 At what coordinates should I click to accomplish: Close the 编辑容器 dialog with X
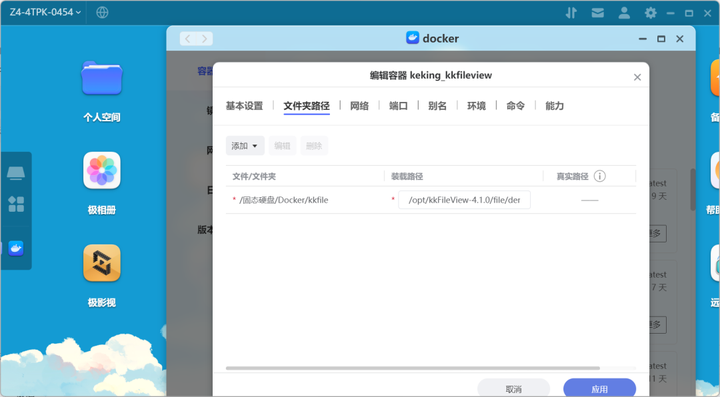coord(637,77)
